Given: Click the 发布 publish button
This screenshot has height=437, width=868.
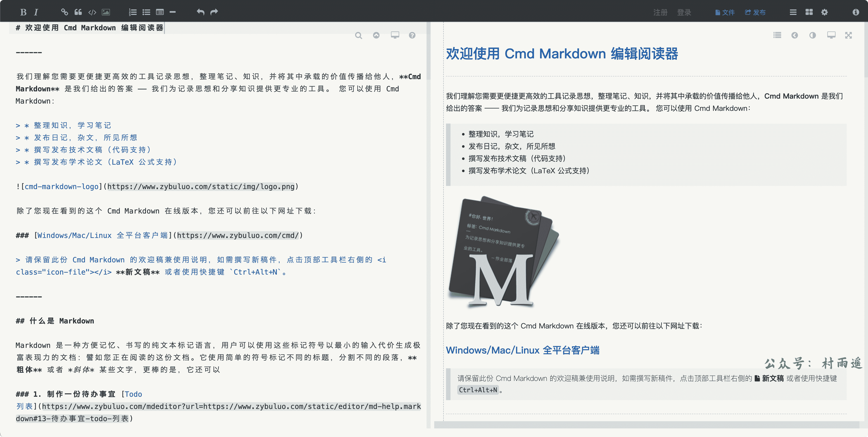Looking at the screenshot, I should (x=755, y=12).
